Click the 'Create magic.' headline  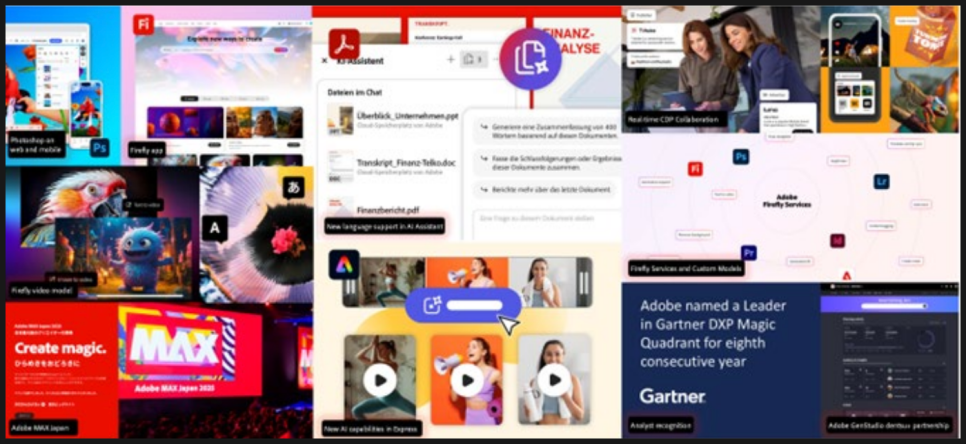tap(60, 347)
